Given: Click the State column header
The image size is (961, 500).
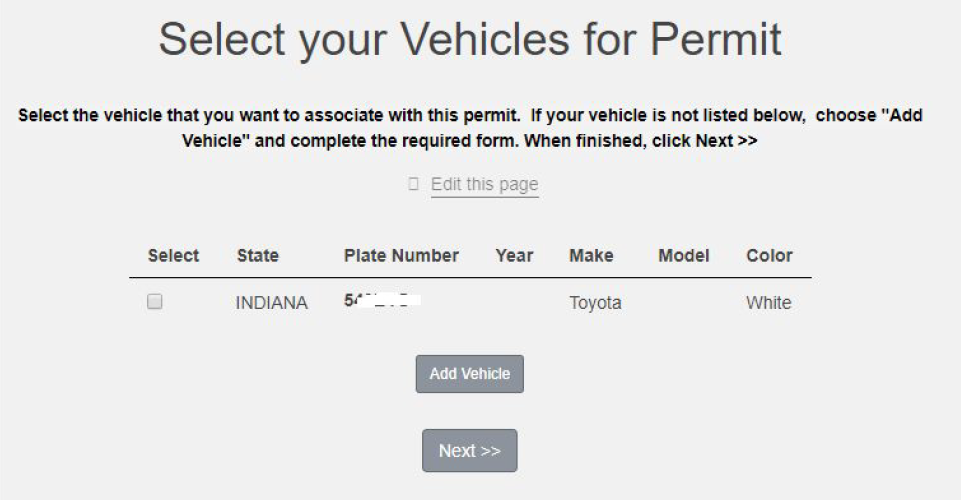Looking at the screenshot, I should tap(258, 256).
